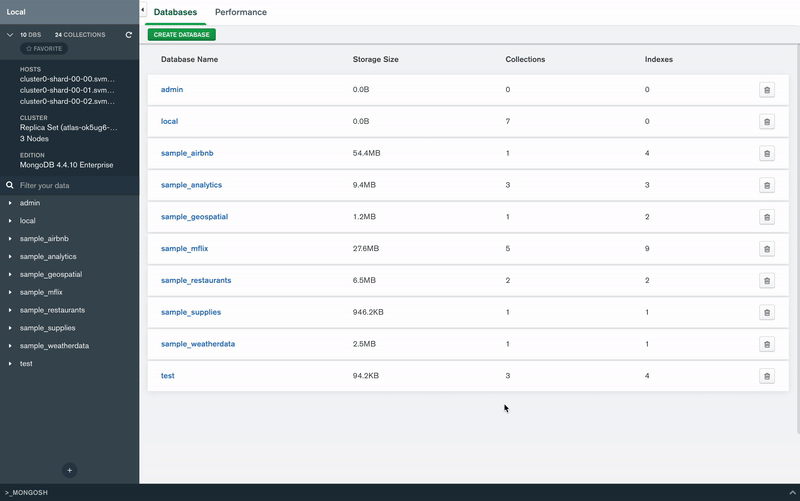The width and height of the screenshot is (800, 501).
Task: Expand sample_analytics in sidebar tree
Action: coord(10,257)
